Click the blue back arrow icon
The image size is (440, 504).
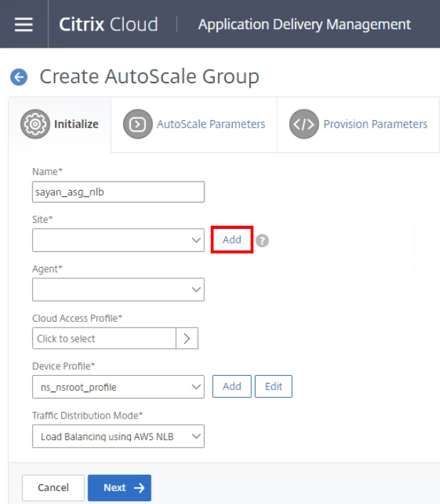(x=19, y=77)
